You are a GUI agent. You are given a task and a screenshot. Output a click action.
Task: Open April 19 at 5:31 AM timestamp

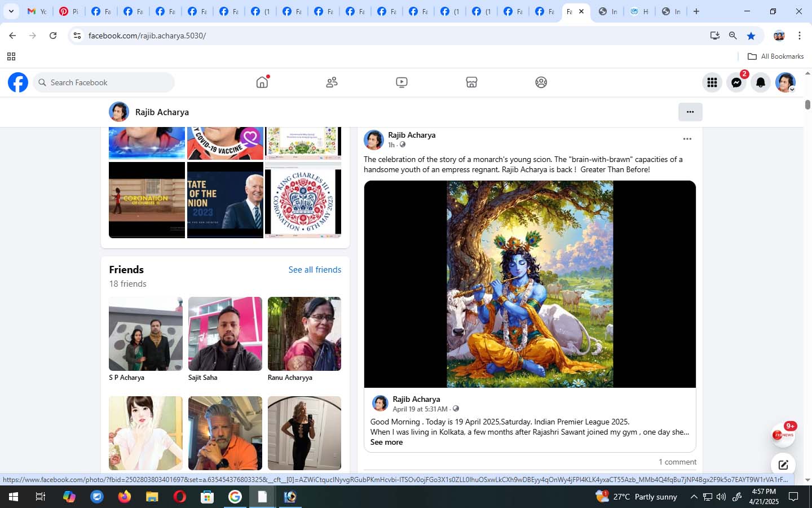tap(420, 409)
